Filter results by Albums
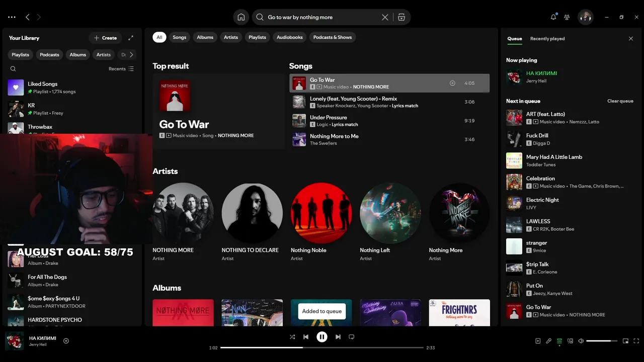This screenshot has width=644, height=362. 205,37
